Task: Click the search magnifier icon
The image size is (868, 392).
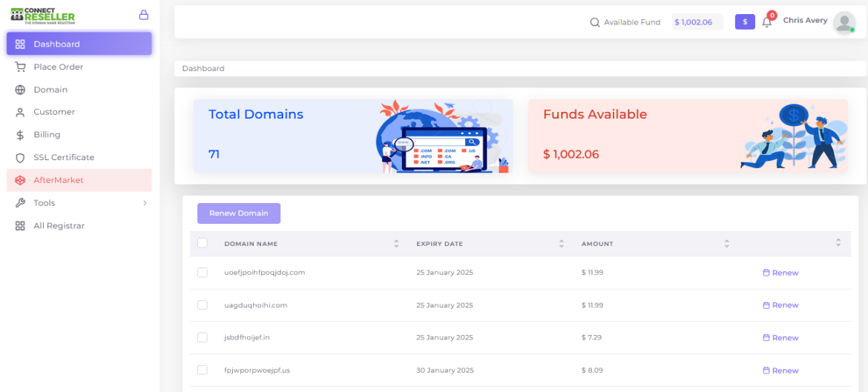Action: 594,22
